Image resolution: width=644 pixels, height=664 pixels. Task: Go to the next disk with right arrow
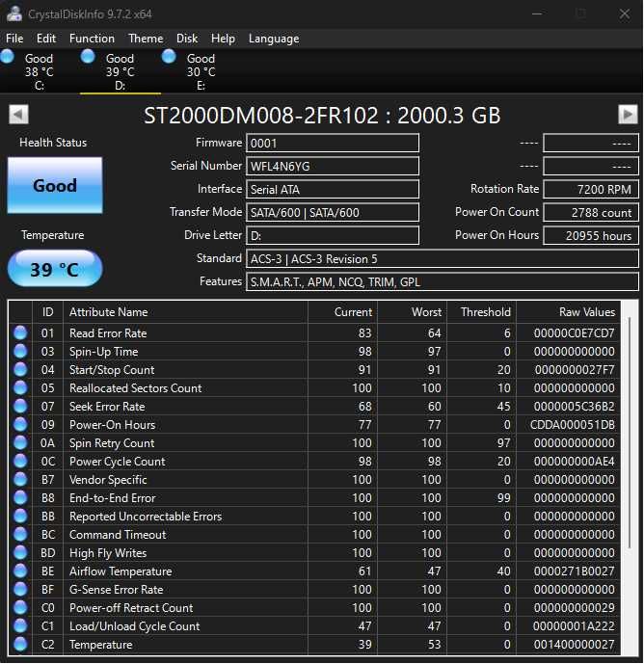pyautogui.click(x=628, y=115)
